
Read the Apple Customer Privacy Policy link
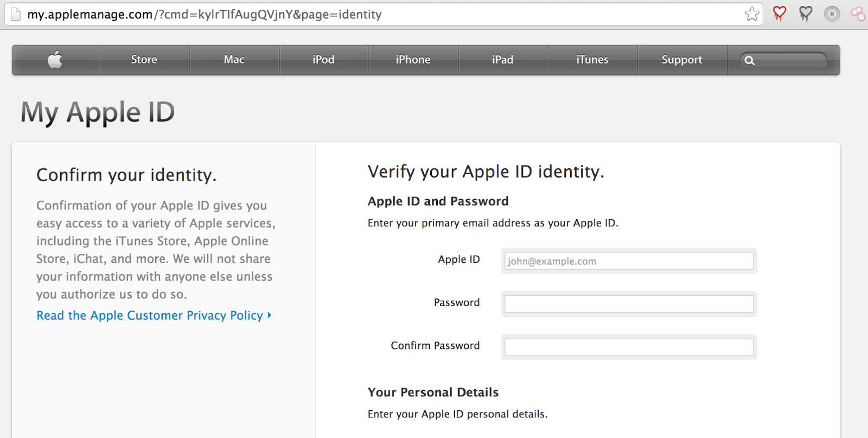pos(154,315)
